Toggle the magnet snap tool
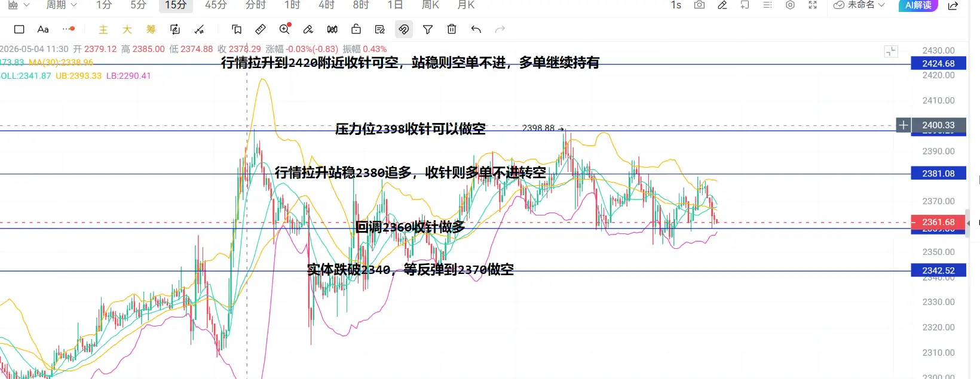This screenshot has width=980, height=379. point(404,29)
